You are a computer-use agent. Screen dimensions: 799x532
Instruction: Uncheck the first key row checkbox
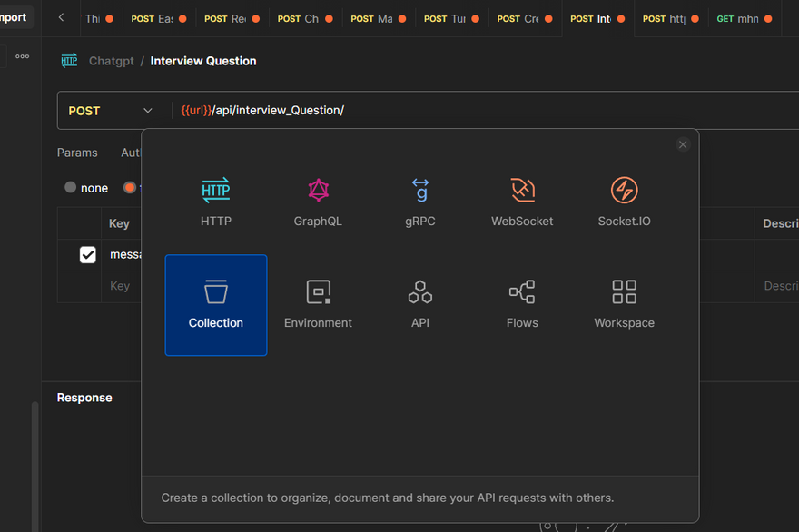(x=88, y=255)
